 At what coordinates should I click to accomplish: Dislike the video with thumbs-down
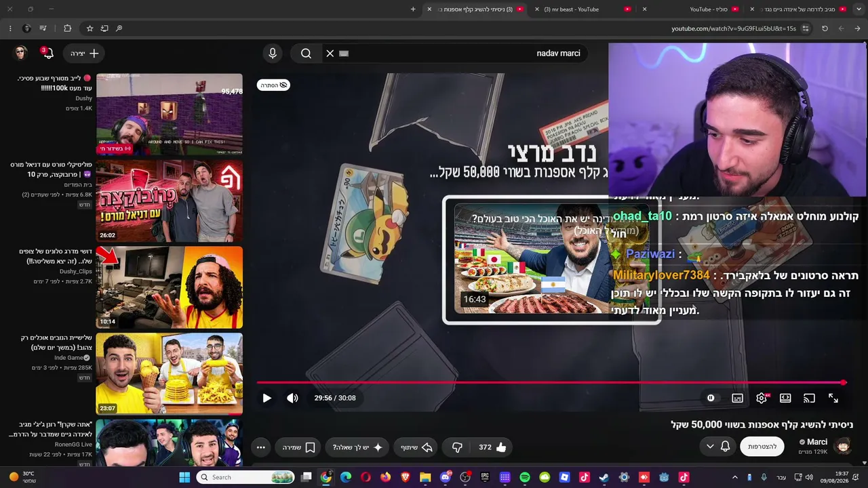click(457, 447)
